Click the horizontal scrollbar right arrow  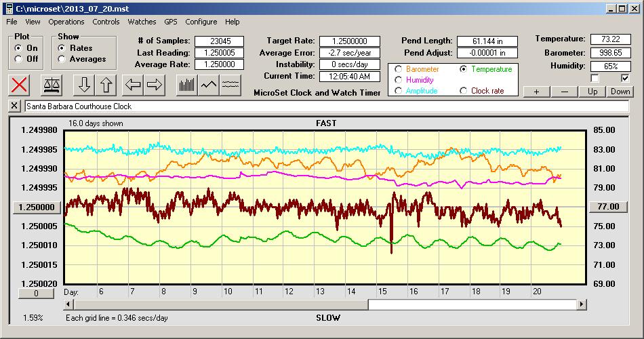581,304
